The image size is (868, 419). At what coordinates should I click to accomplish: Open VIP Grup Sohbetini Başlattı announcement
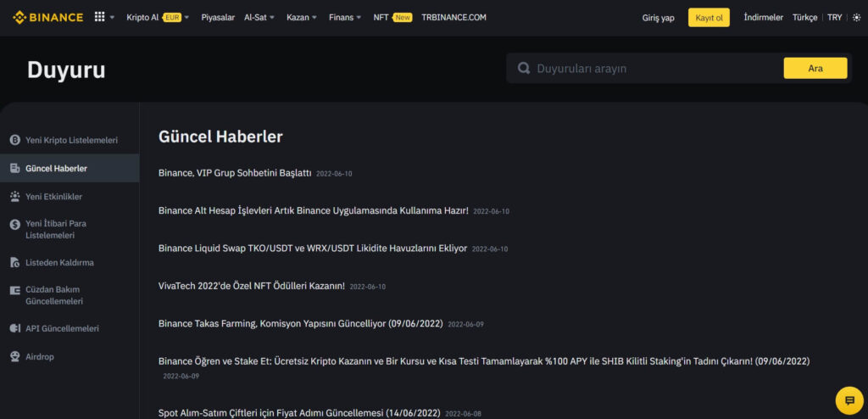(236, 173)
